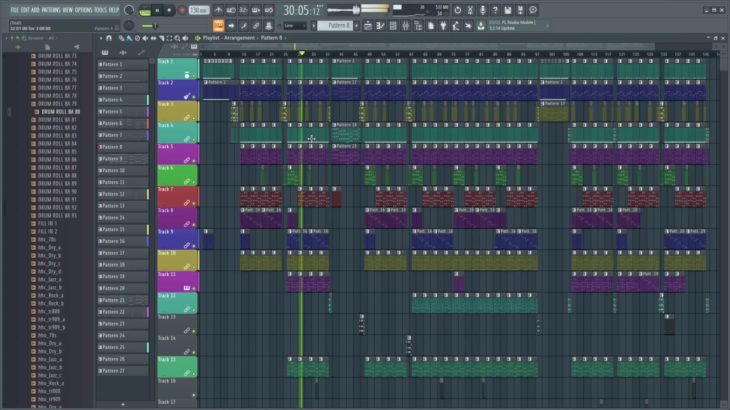Viewport: 730px width, 410px height.
Task: Select the Slice tool in playlist toolbar
Action: [x=161, y=38]
